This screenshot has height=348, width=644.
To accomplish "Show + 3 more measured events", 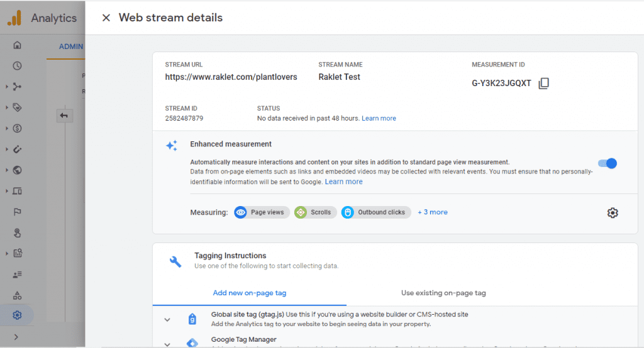I will (433, 212).
